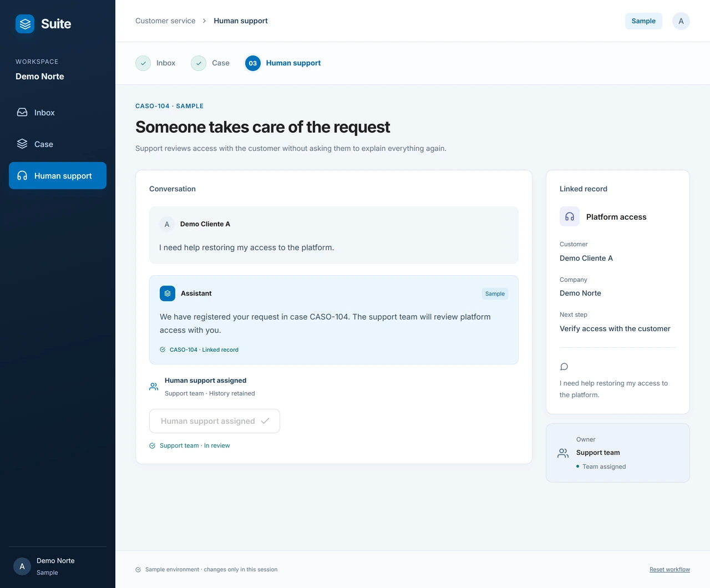The width and height of the screenshot is (710, 588).
Task: Go to the Case step
Action: tap(210, 63)
